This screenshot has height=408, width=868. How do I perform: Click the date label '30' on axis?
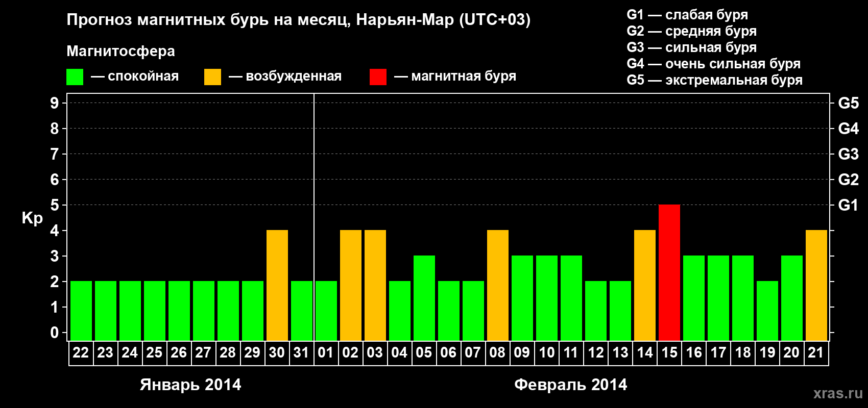click(277, 352)
